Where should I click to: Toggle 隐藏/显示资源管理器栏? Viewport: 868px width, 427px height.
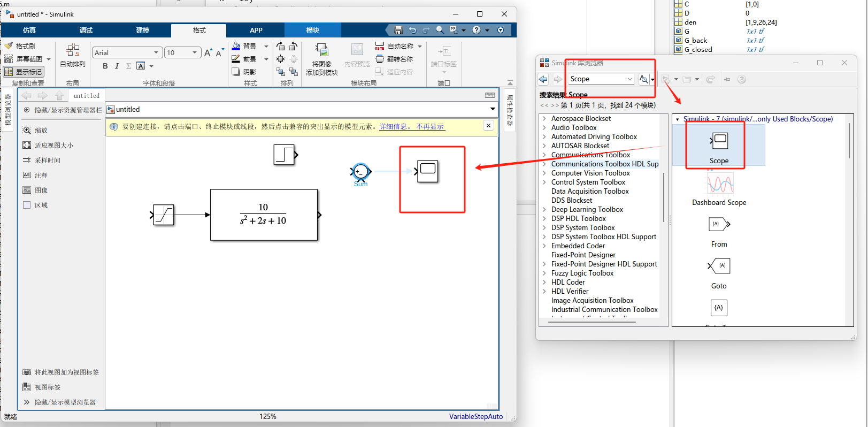point(63,110)
